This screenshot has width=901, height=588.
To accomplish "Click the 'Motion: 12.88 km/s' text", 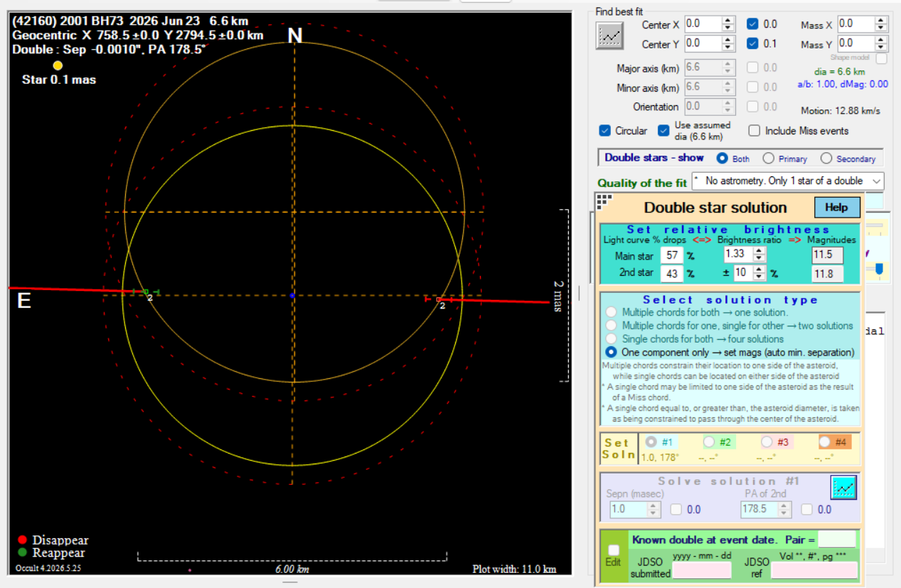I will (x=841, y=111).
